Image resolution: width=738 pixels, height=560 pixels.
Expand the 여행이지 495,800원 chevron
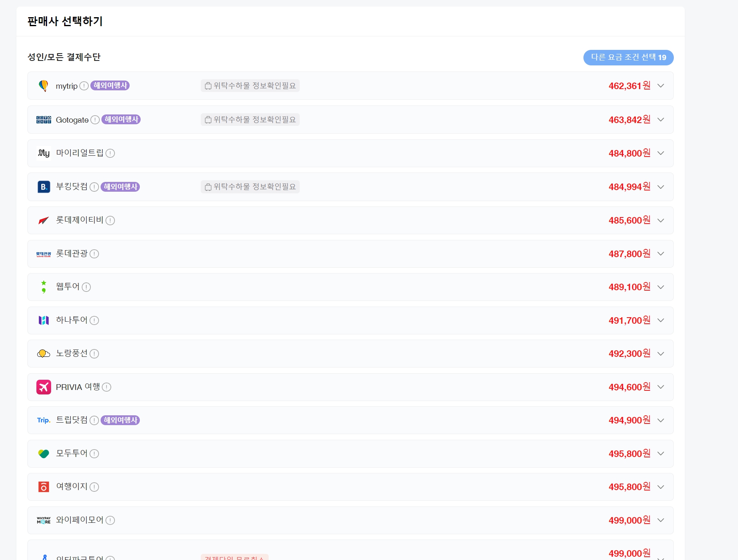(661, 487)
